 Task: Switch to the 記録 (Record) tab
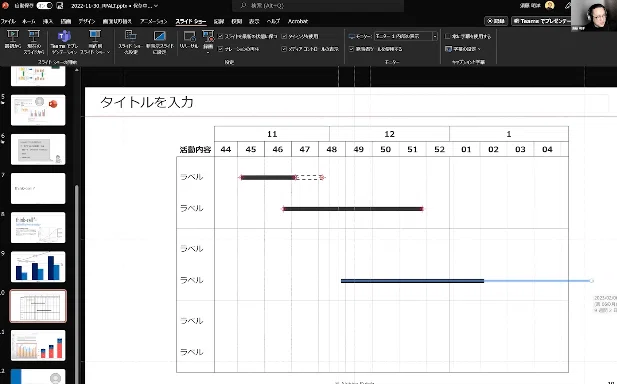(x=218, y=21)
